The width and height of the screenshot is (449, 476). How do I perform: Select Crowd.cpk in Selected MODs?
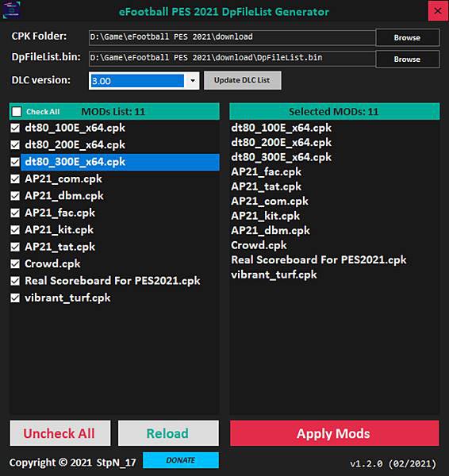[x=259, y=245]
